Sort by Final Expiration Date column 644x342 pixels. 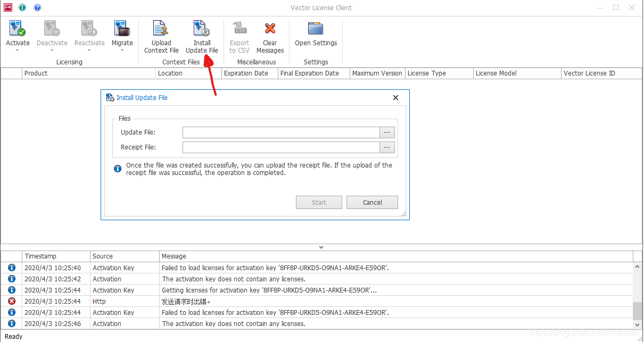pyautogui.click(x=314, y=73)
